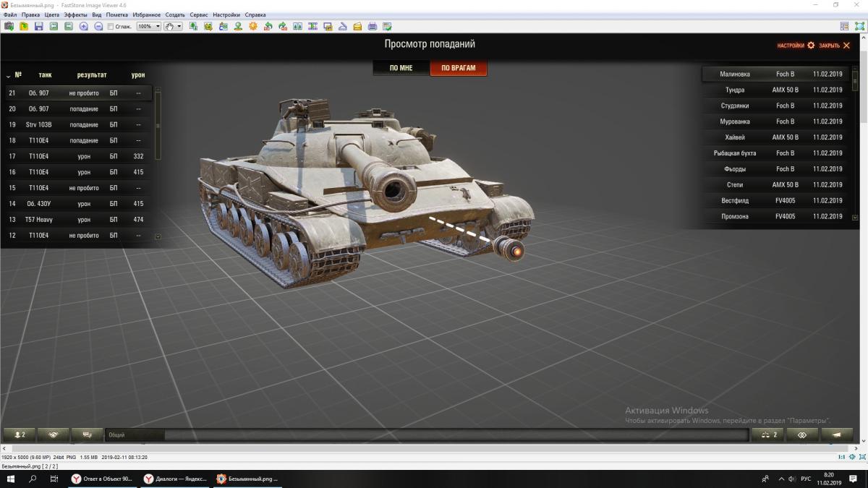This screenshot has height=488, width=868.
Task: Click the ЗАКРЫТЬ close button
Action: (x=835, y=46)
